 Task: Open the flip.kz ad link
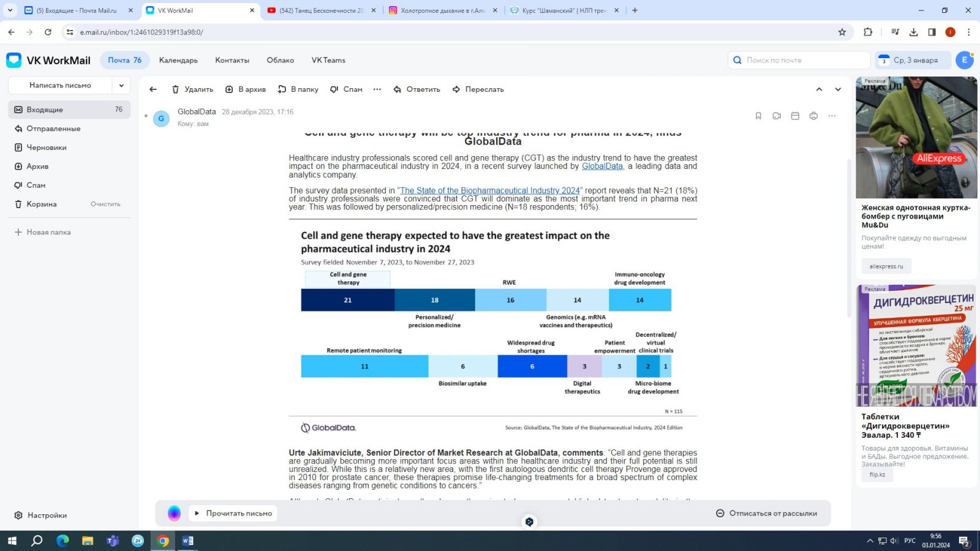pyautogui.click(x=877, y=474)
